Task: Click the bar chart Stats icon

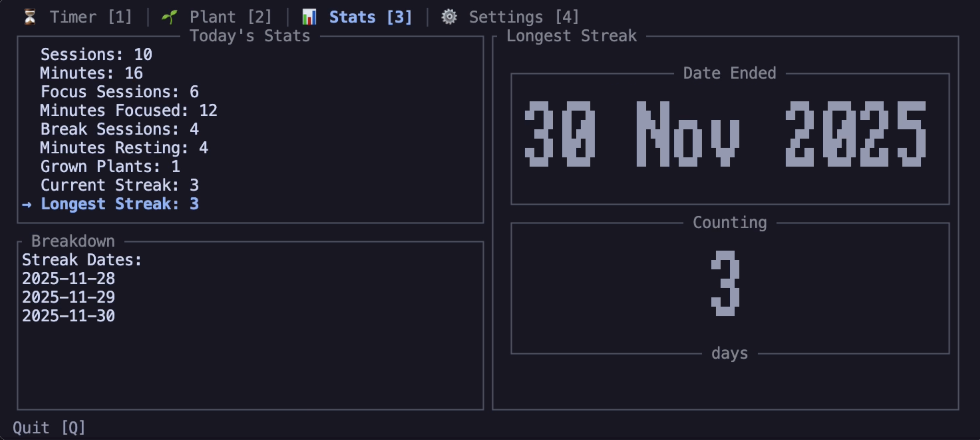Action: (309, 17)
